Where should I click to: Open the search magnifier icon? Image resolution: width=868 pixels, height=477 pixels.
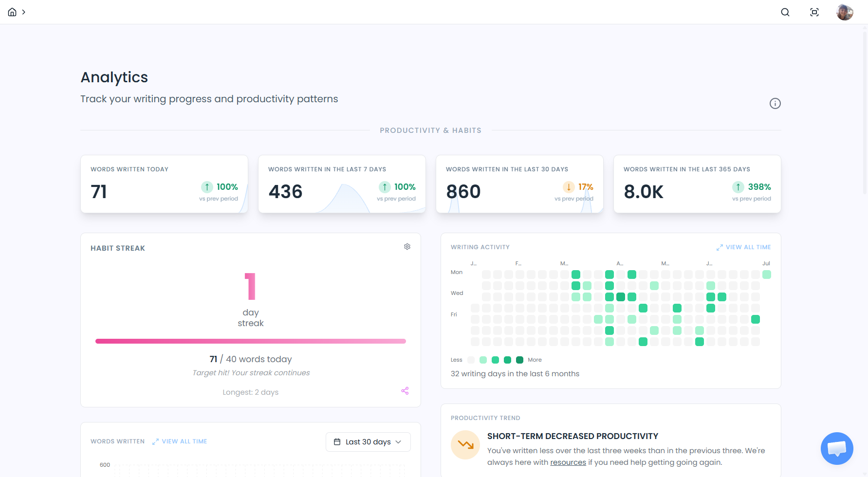785,12
